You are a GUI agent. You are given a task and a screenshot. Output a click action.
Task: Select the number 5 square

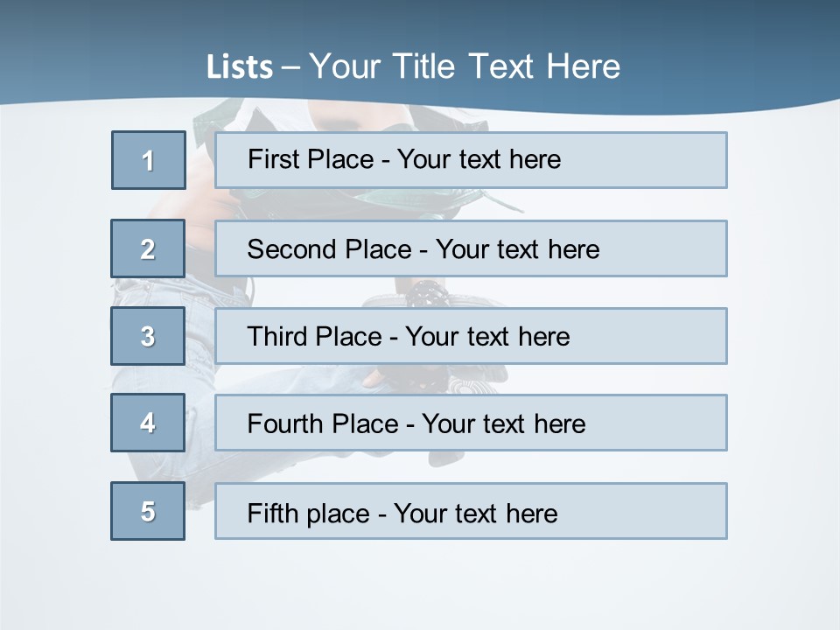[148, 511]
